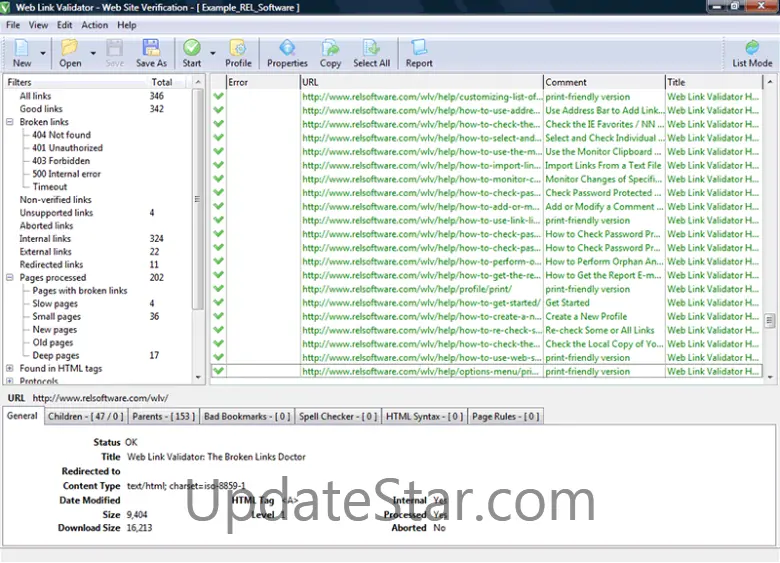
Task: Click the green check icon for customizing-list row
Action: [x=218, y=96]
